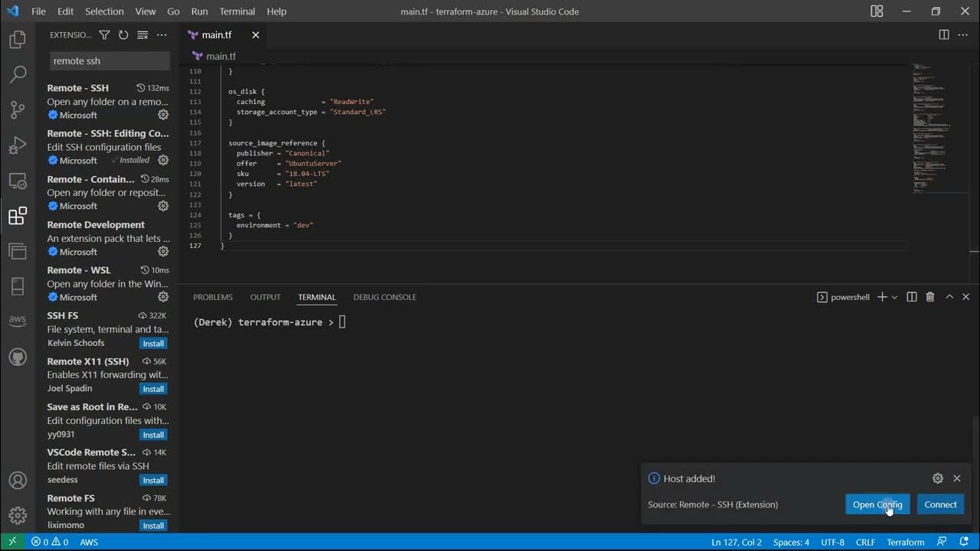Screen dimensions: 980x551
Task: Install the Save as Root extension
Action: coord(153,435)
